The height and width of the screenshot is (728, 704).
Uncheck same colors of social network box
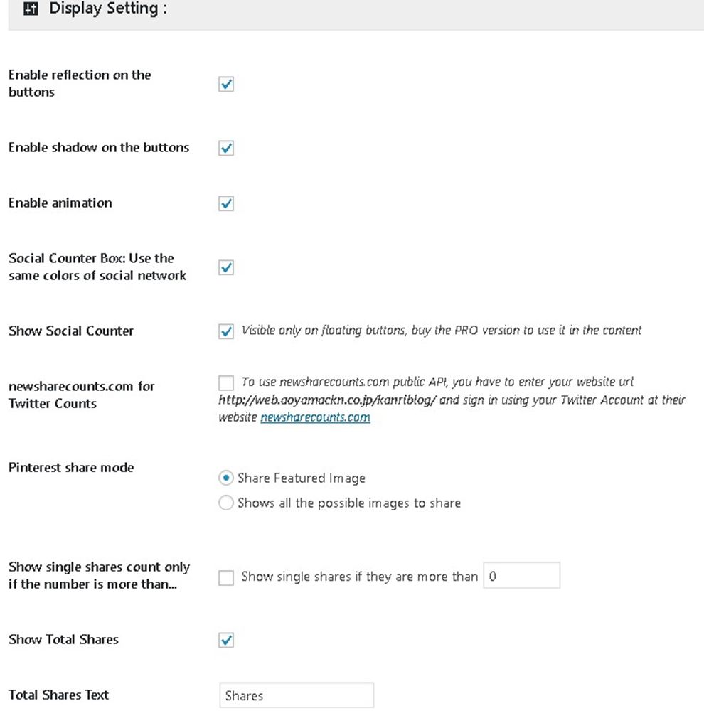click(226, 268)
